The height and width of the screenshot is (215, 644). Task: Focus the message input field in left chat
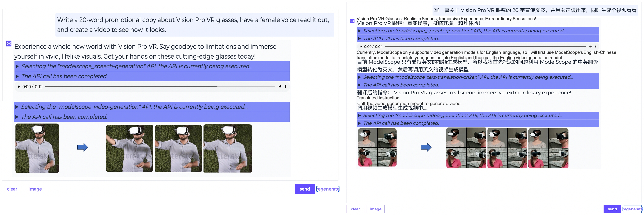[170, 189]
